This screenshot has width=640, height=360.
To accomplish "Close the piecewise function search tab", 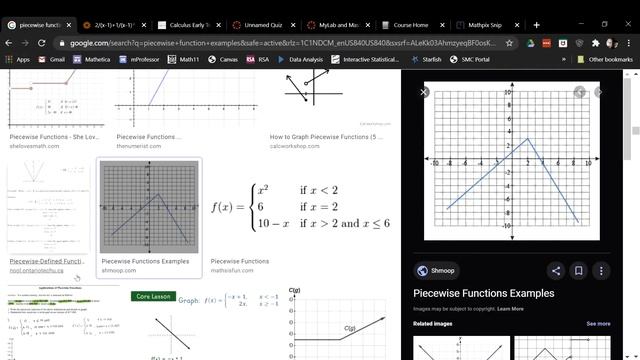I will pyautogui.click(x=69, y=25).
